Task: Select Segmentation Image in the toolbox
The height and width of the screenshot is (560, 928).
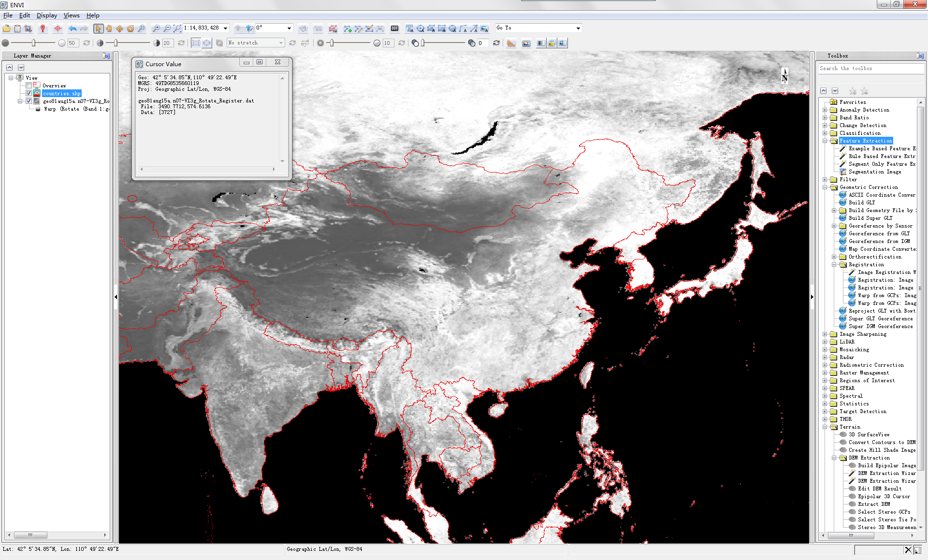Action: pos(875,172)
